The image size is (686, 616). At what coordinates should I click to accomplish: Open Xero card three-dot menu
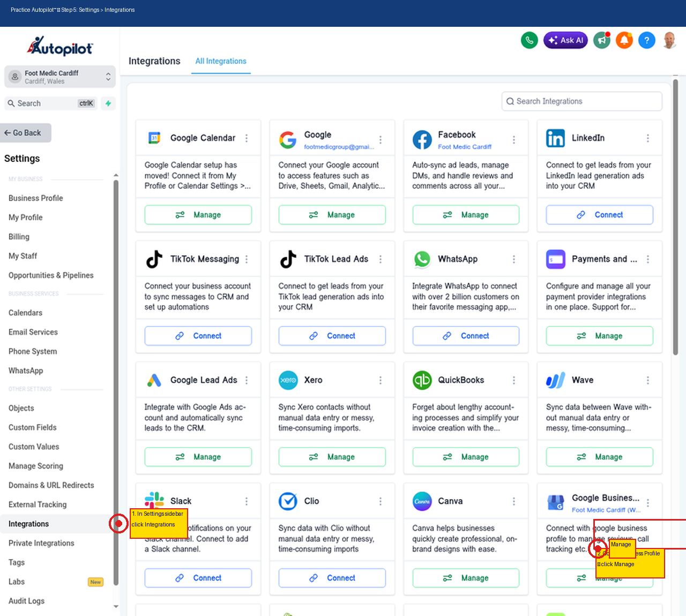pyautogui.click(x=381, y=380)
